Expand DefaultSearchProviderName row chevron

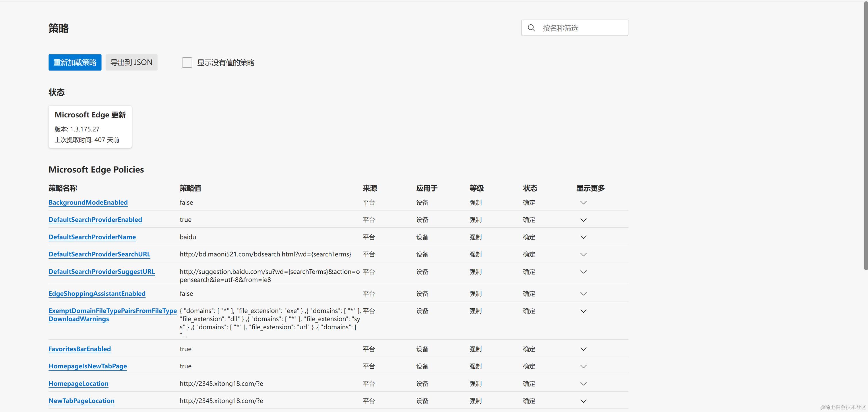click(583, 237)
